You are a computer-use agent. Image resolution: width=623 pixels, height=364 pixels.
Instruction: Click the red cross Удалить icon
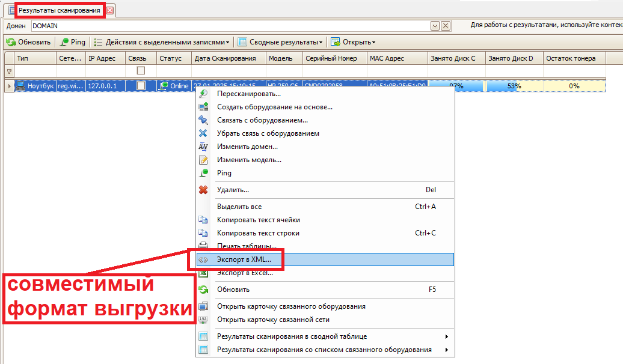(203, 190)
